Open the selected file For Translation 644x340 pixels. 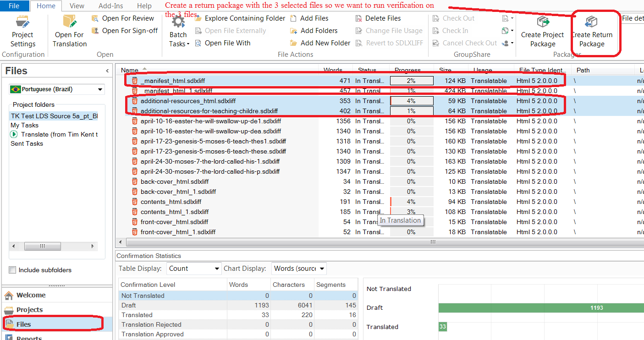pos(69,32)
